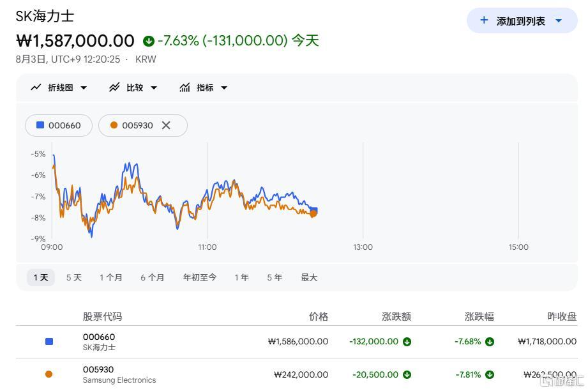Viewport: 588px width, 391px height.
Task: Click the blue endpoint marker on the chart line
Action: click(x=314, y=210)
